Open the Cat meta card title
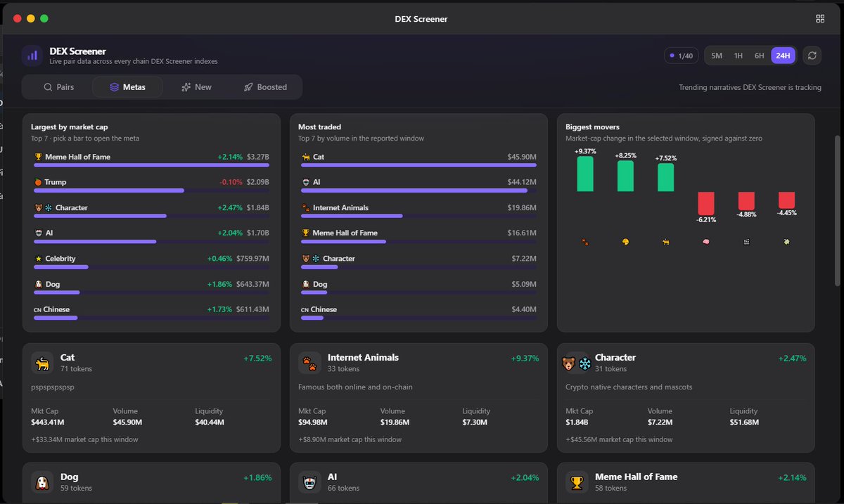844x504 pixels. click(68, 357)
